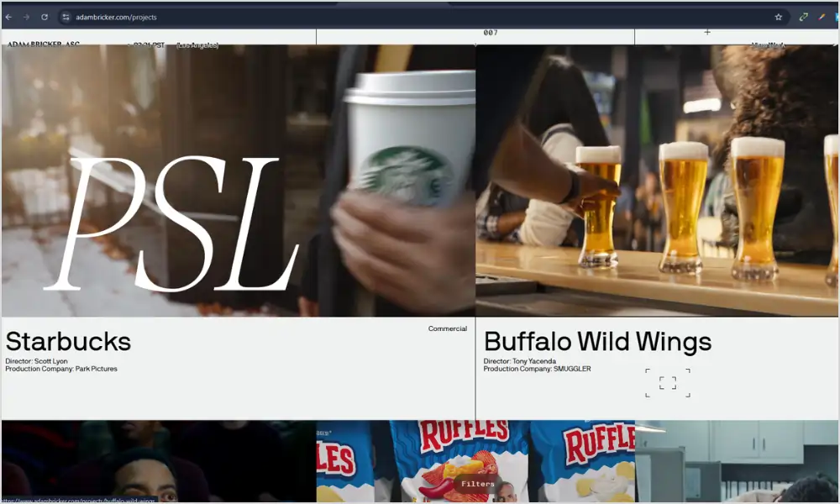Click the 007 project counter
The height and width of the screenshot is (504, 840).
coord(491,33)
